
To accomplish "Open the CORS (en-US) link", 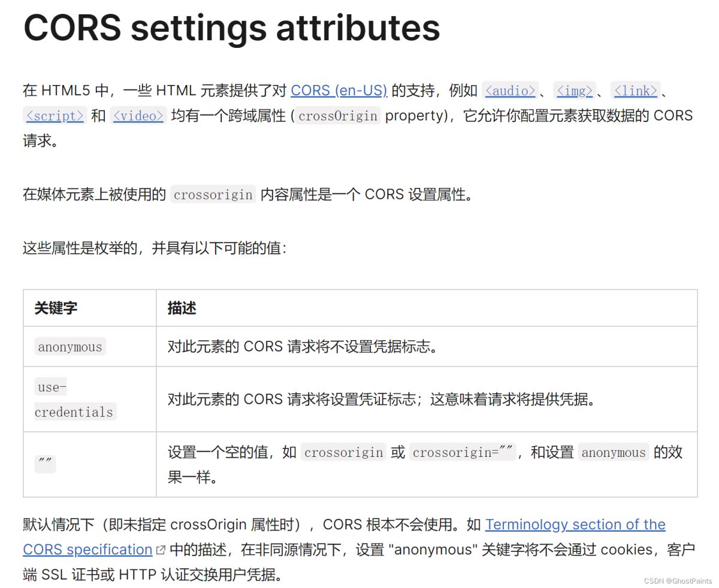I will (x=339, y=90).
